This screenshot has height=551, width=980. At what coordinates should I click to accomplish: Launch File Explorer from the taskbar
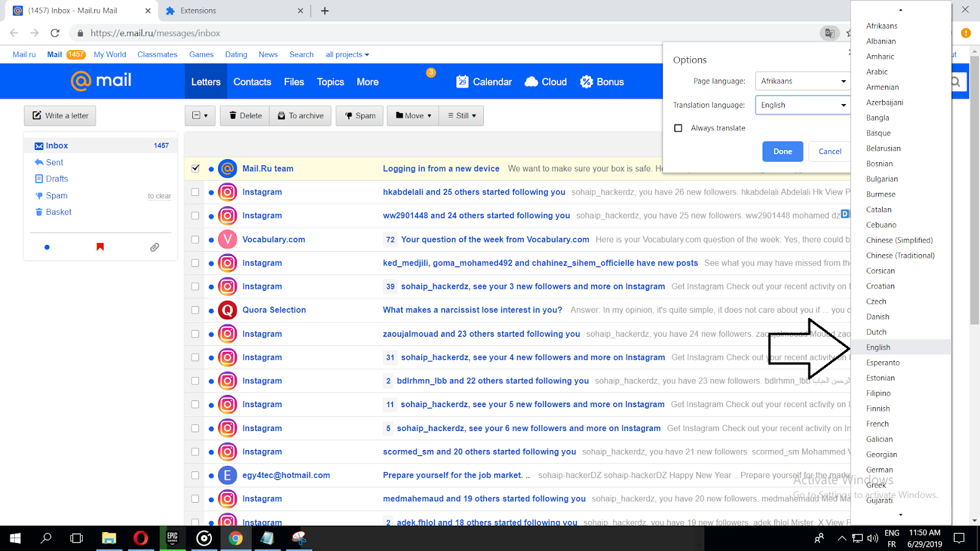point(109,538)
